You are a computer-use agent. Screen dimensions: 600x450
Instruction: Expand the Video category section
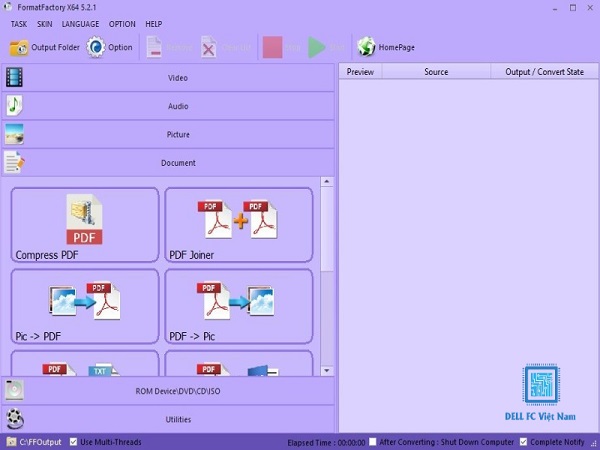[x=168, y=78]
